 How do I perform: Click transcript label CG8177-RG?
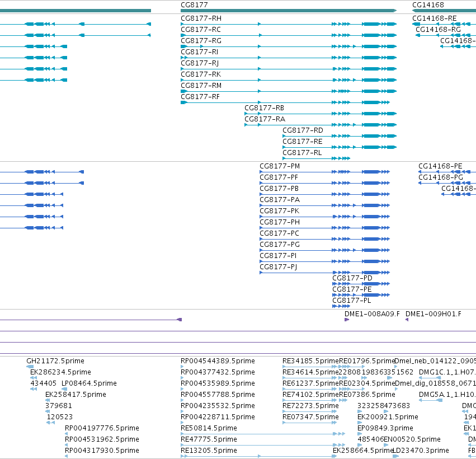tap(201, 41)
